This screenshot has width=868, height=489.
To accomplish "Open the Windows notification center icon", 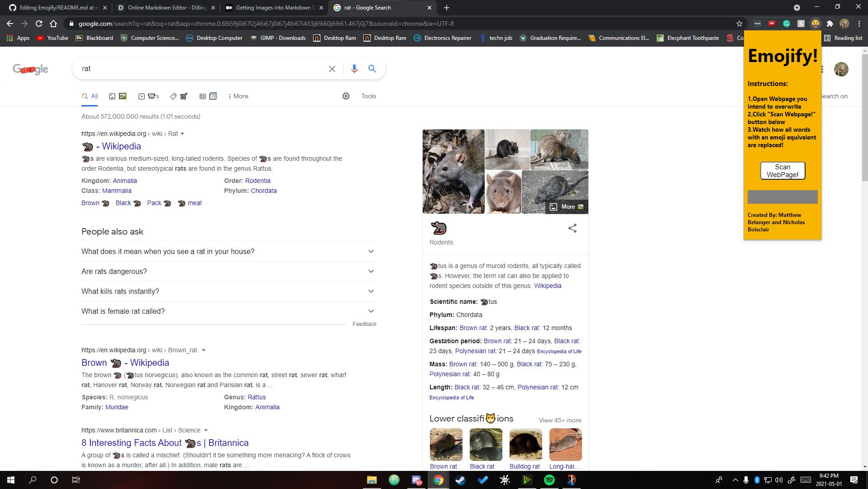I will [854, 480].
